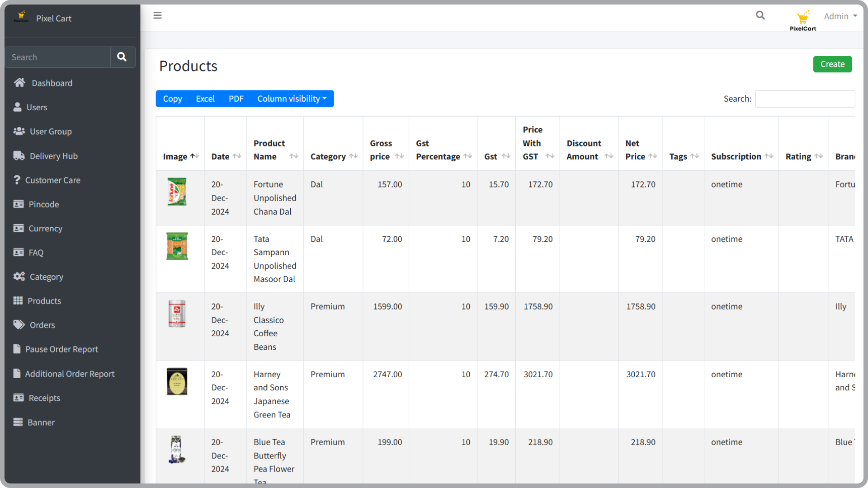Click the Fortune Chana Dal product thumbnail
Image resolution: width=868 pixels, height=488 pixels.
click(x=177, y=192)
